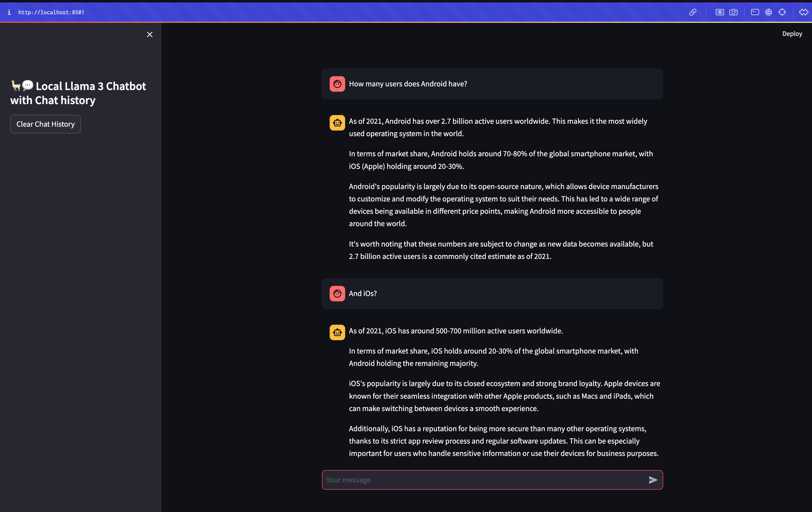
Task: Open the Deploy menu
Action: coord(792,34)
